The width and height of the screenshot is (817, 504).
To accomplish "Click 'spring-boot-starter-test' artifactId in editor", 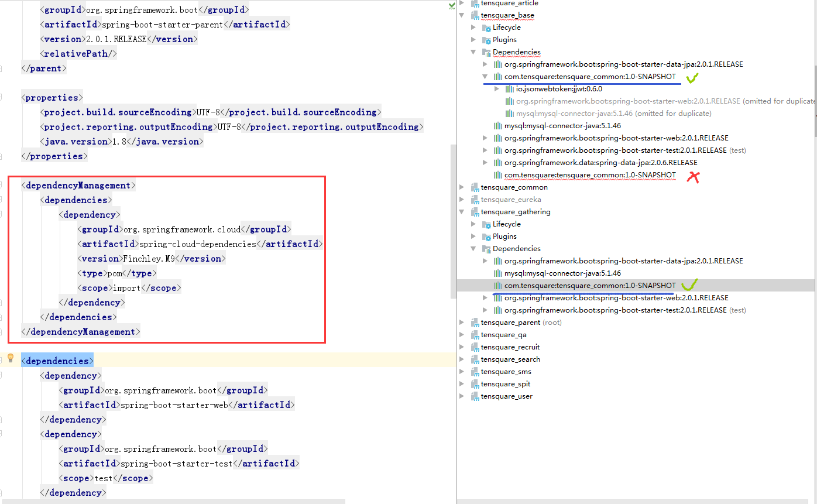I will pyautogui.click(x=176, y=463).
